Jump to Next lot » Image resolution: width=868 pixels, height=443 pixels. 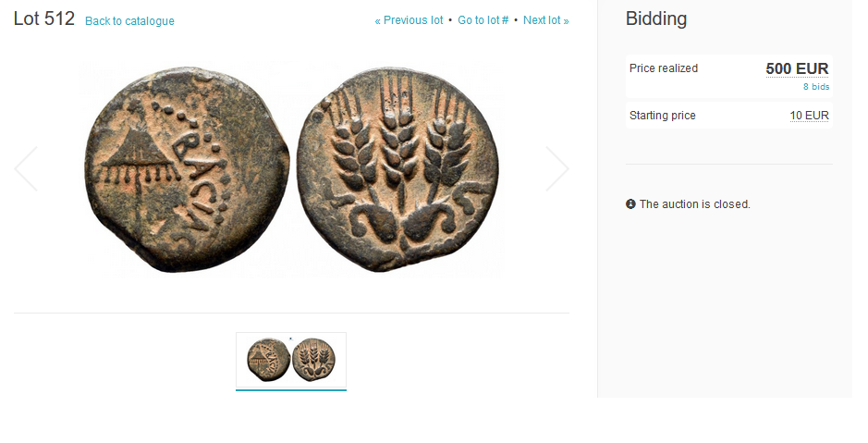click(545, 20)
